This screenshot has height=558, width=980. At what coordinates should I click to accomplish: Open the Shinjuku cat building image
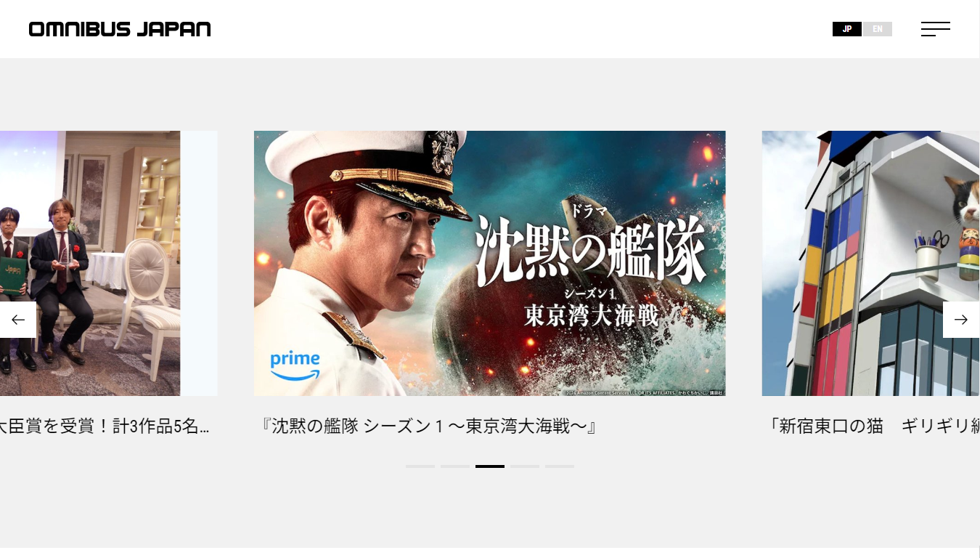tap(871, 263)
